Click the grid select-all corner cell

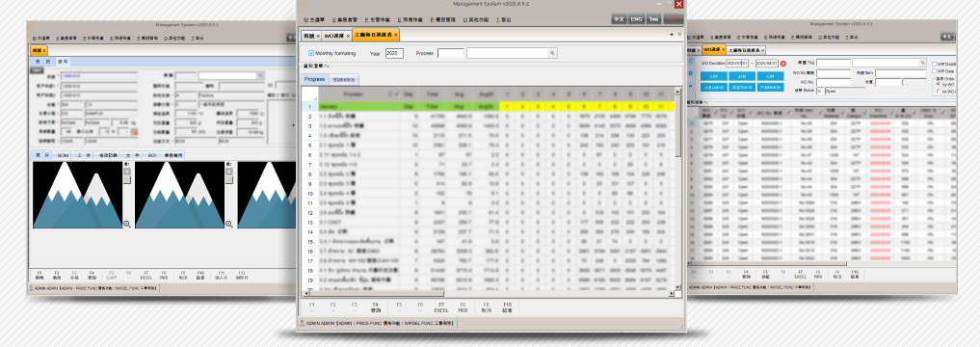coord(309,93)
